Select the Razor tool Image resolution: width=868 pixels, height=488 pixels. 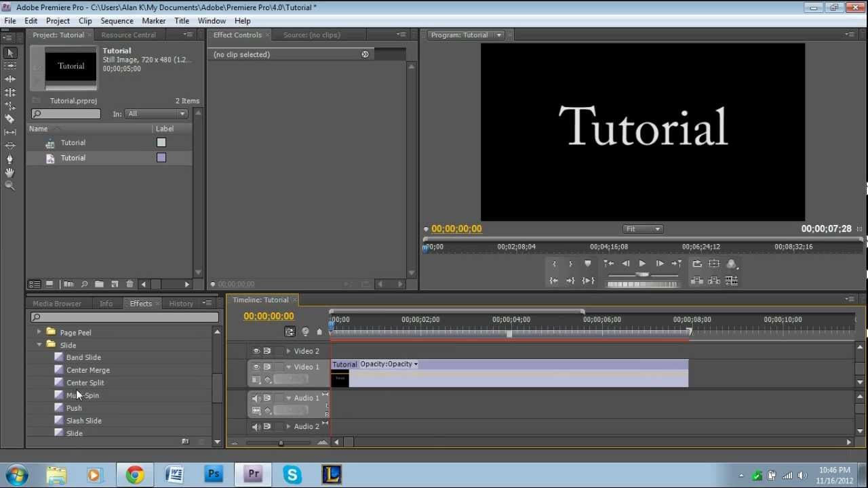tap(10, 119)
